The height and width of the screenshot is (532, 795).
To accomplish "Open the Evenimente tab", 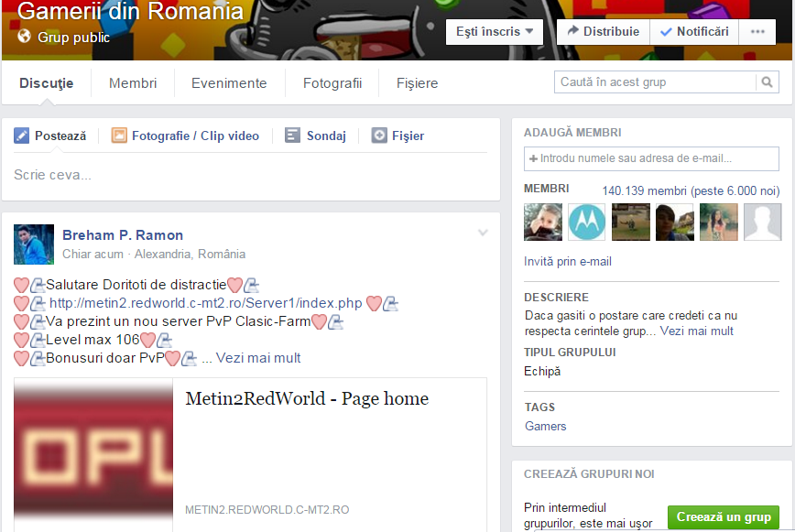I will [x=229, y=83].
